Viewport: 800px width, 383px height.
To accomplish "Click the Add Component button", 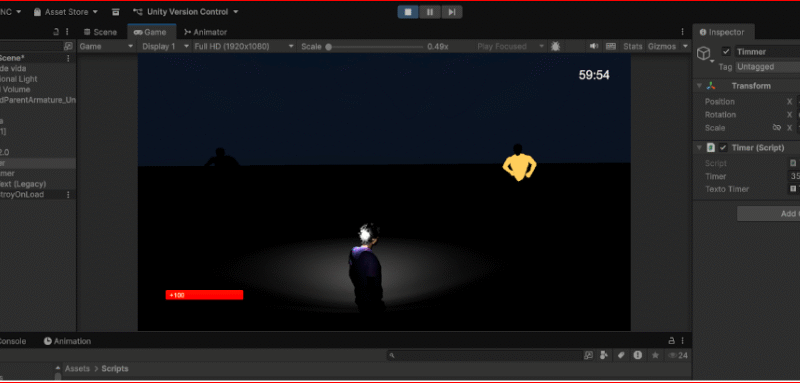I will click(768, 214).
